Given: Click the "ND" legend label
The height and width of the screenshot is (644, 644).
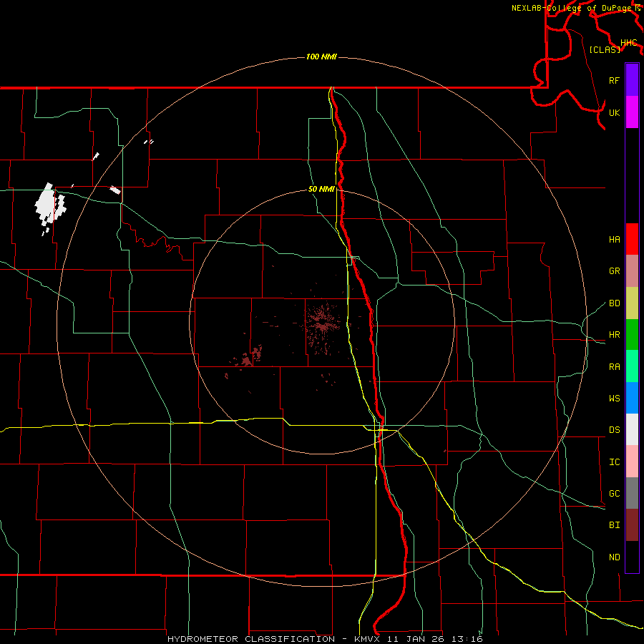Looking at the screenshot, I should tap(615, 557).
